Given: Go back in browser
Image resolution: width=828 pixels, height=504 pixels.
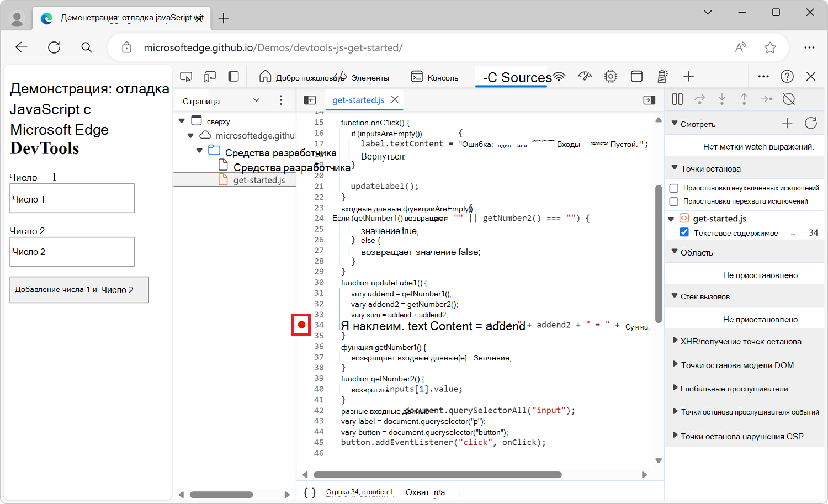Looking at the screenshot, I should click(22, 47).
